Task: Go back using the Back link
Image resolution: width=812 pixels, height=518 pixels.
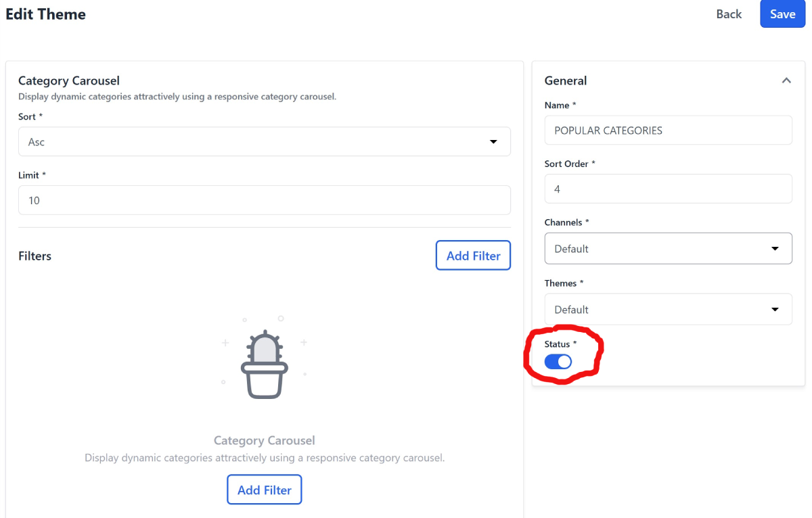Action: click(729, 14)
